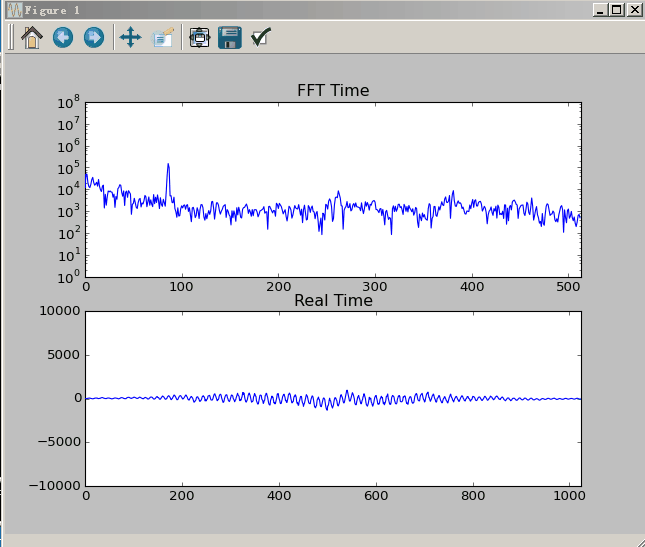Click the Home reset view icon

point(31,38)
